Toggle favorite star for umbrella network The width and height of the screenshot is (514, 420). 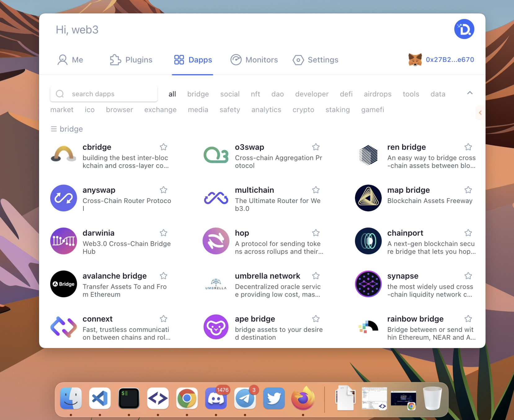point(316,276)
